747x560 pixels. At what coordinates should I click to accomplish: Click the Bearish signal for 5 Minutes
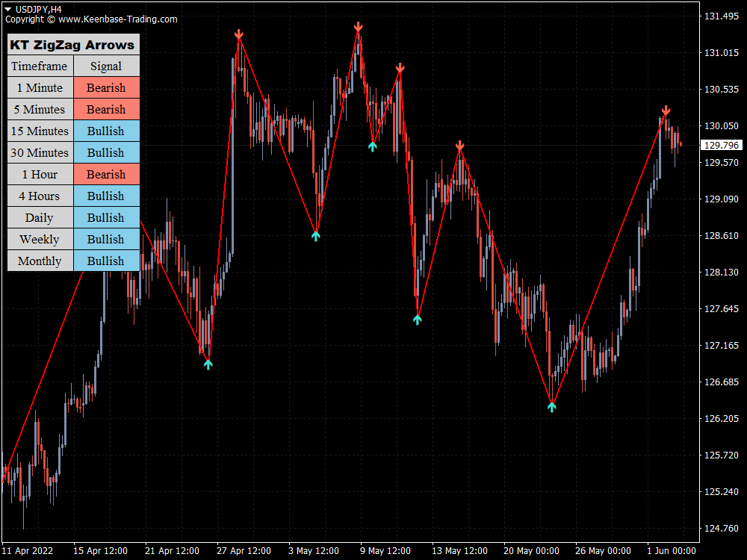pyautogui.click(x=107, y=110)
